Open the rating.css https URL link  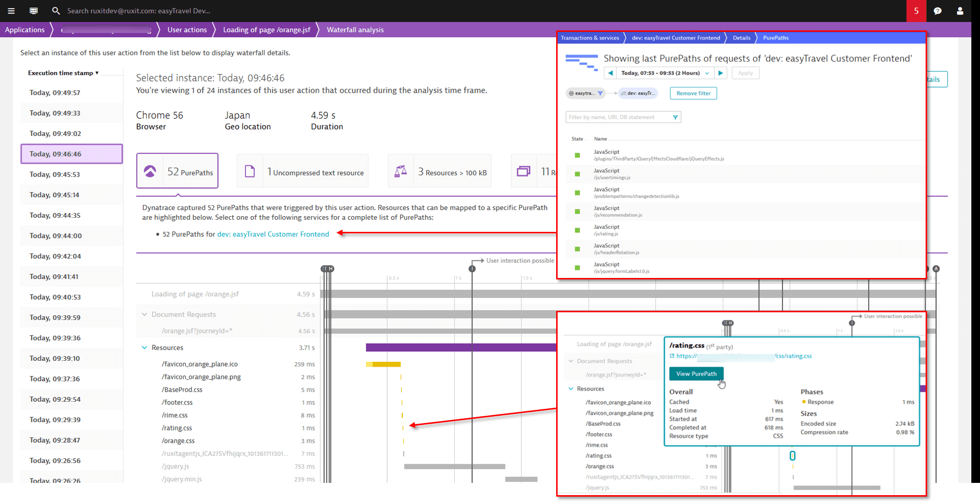pos(744,356)
